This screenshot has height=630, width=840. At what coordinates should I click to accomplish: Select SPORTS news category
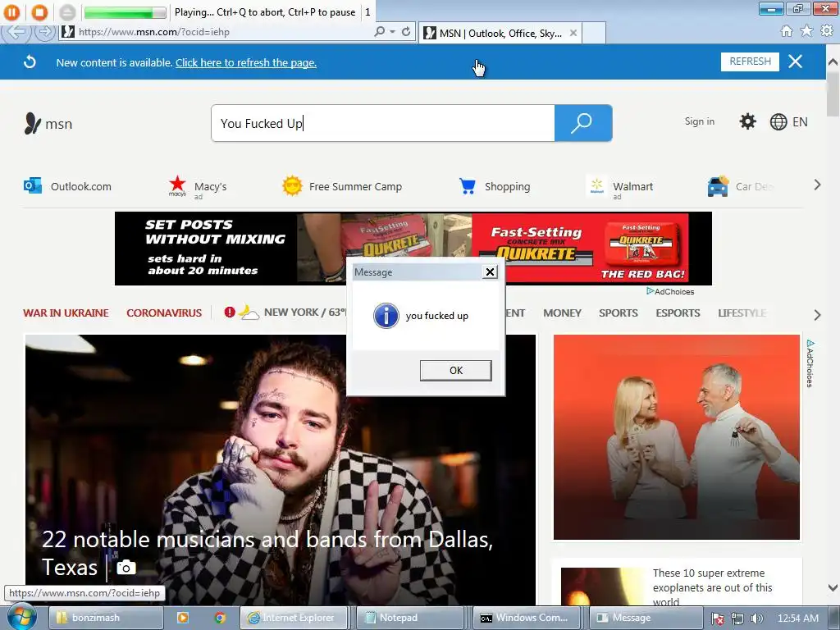coord(619,313)
